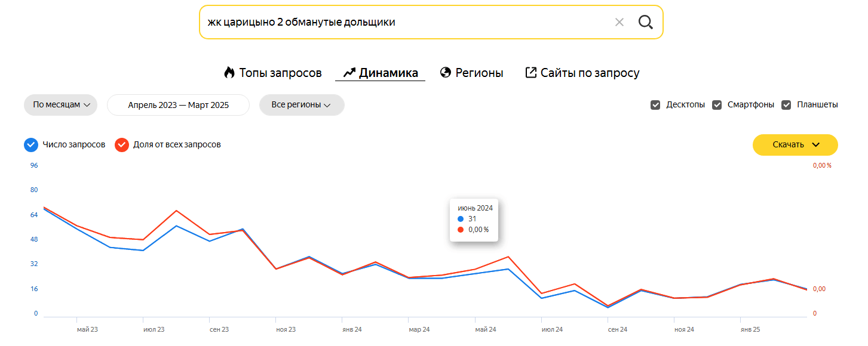
Task: Open the По месяцам grouping dropdown
Action: (x=60, y=105)
